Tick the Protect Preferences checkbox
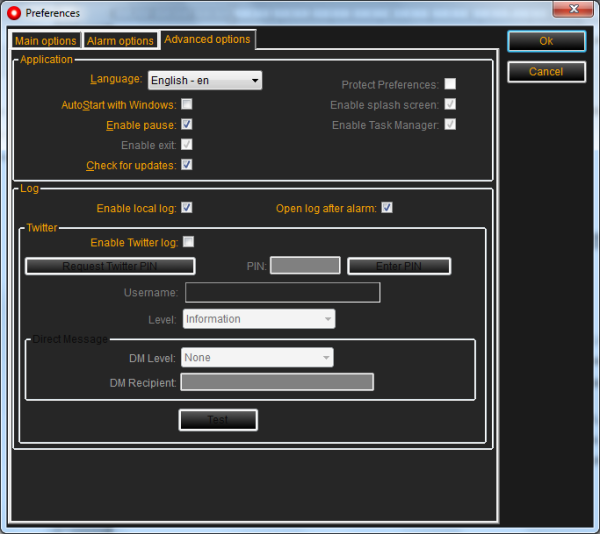 (450, 85)
